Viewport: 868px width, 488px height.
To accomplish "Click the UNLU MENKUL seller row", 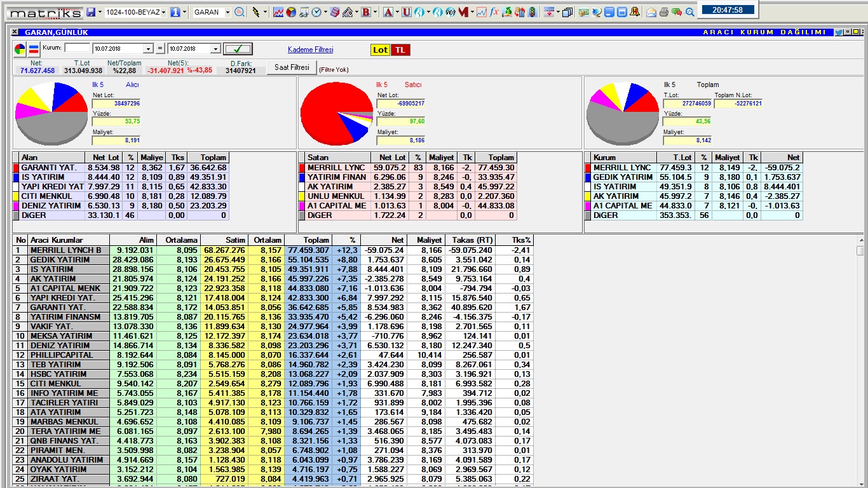I will coord(407,196).
